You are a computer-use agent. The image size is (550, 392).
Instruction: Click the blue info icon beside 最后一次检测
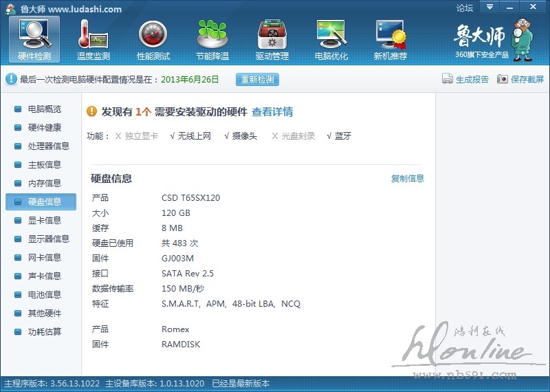(11, 79)
